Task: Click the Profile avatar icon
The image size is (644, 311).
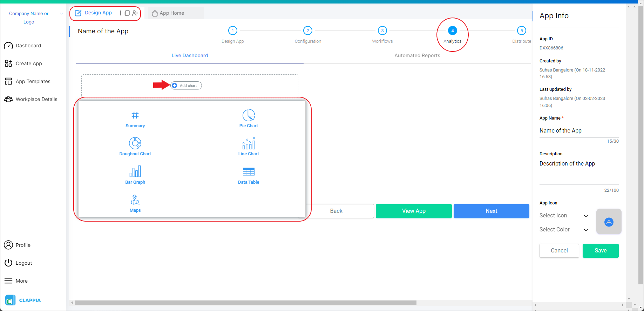Action: 8,245
